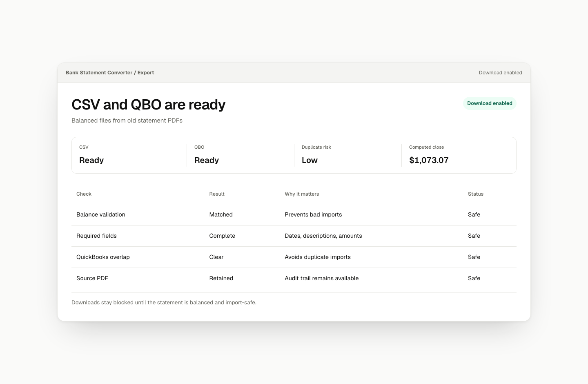The height and width of the screenshot is (384, 588).
Task: Click "Safe" status in the Balance validation row
Action: pos(474,214)
